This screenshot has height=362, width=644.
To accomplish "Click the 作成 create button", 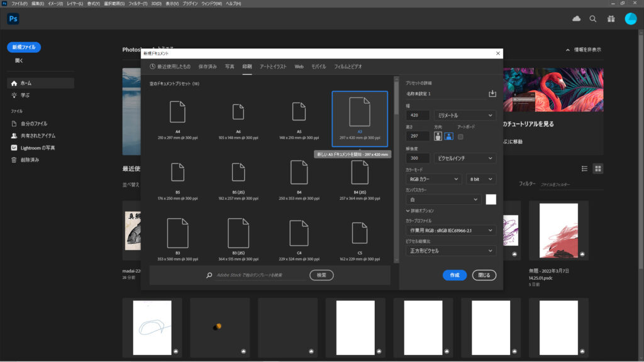I will (455, 275).
